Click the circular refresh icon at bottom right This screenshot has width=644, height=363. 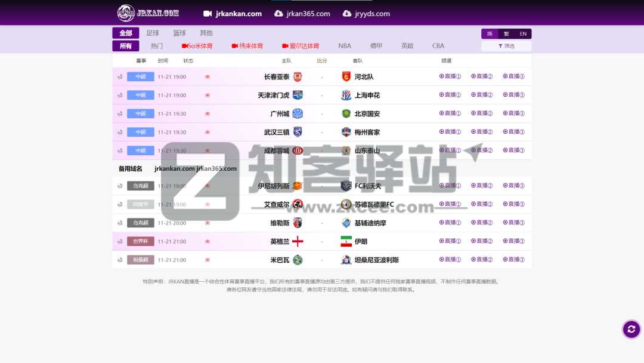[x=631, y=329]
